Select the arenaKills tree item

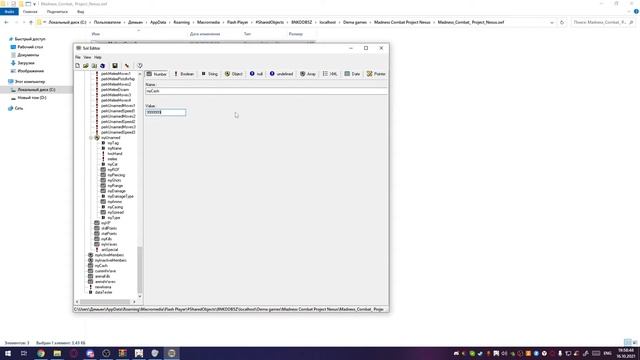pos(102,276)
